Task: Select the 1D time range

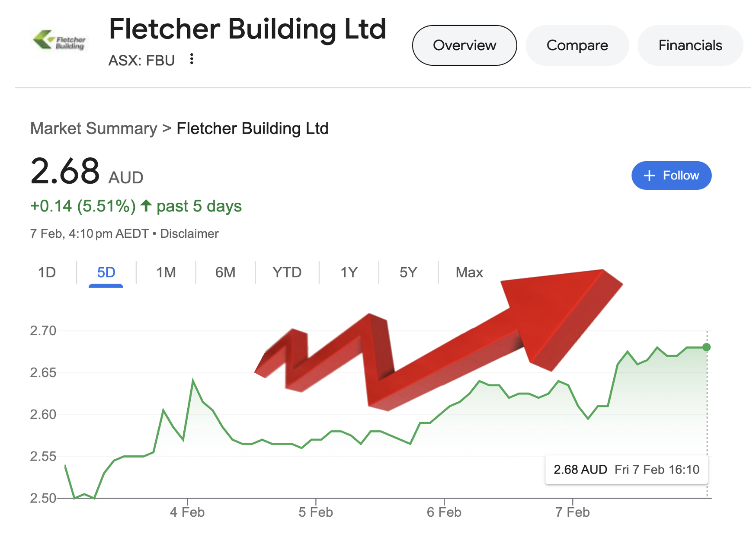Action: point(47,272)
